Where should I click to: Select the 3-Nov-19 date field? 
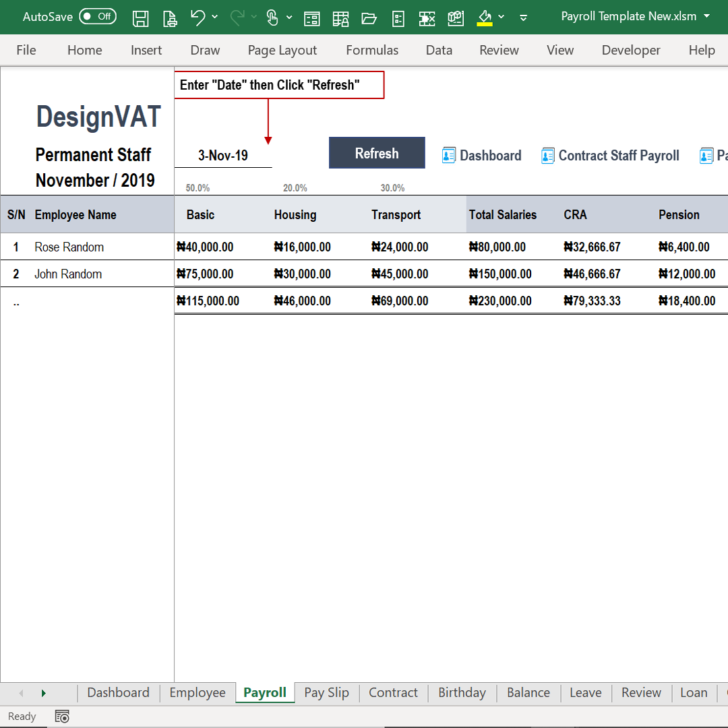coord(222,155)
